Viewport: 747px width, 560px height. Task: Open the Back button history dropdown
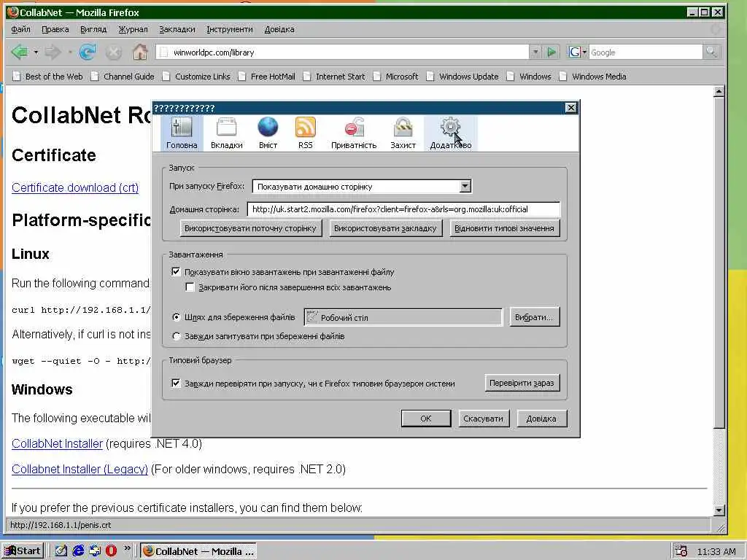click(x=36, y=52)
